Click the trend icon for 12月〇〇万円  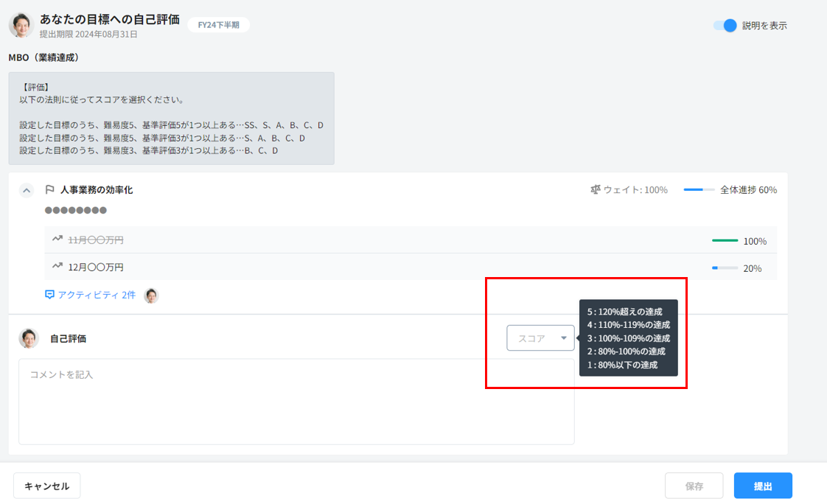(57, 267)
